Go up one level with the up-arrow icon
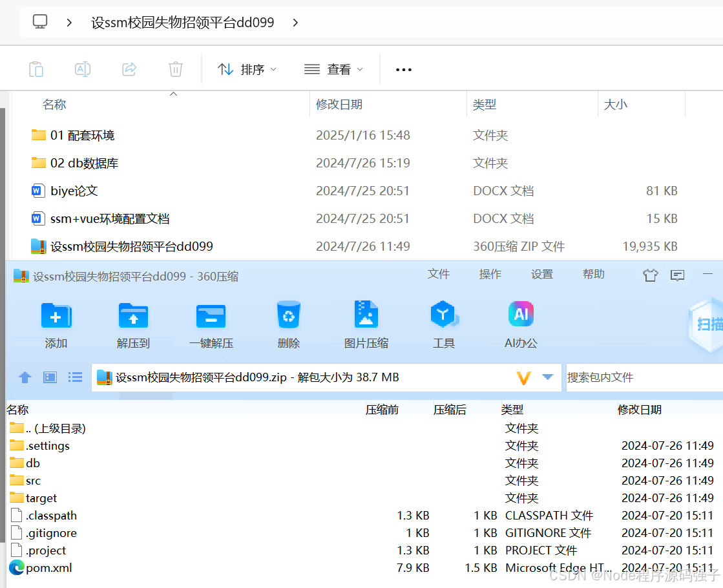The width and height of the screenshot is (723, 588). click(25, 378)
